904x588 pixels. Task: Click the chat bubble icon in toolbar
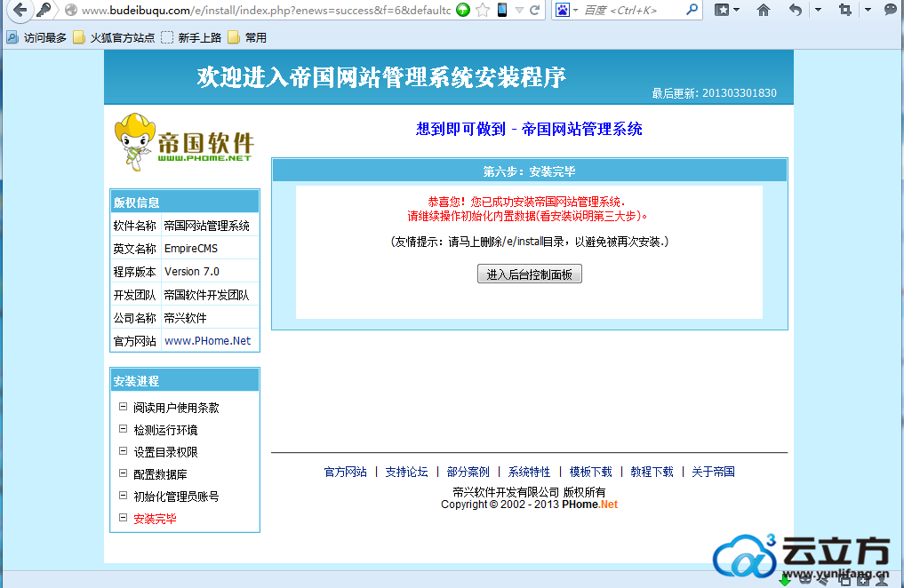click(891, 9)
